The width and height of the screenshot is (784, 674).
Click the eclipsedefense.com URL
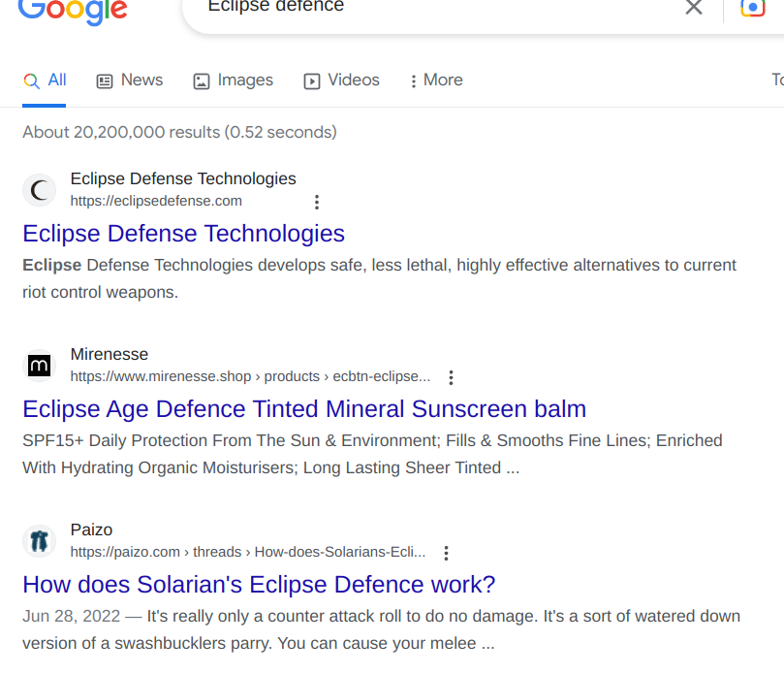[156, 201]
